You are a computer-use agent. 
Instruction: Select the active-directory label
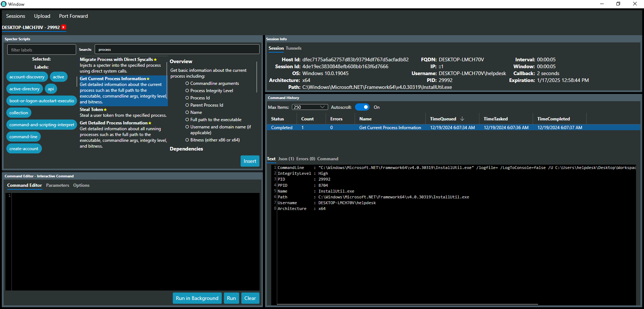pos(25,89)
